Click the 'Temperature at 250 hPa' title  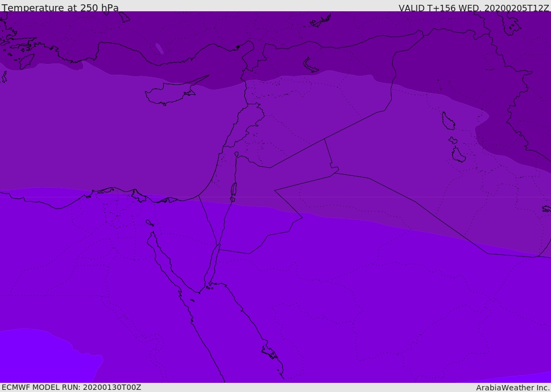click(x=60, y=8)
